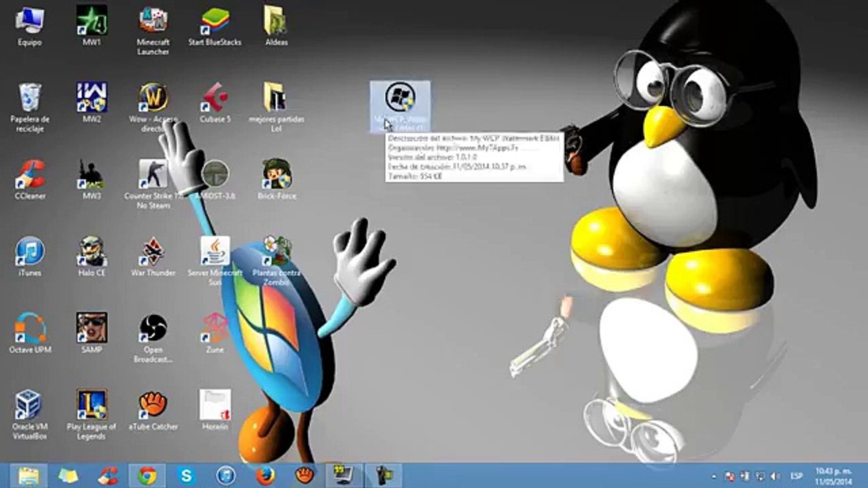Select the CCleaner shortcut on the desktop

pos(30,180)
